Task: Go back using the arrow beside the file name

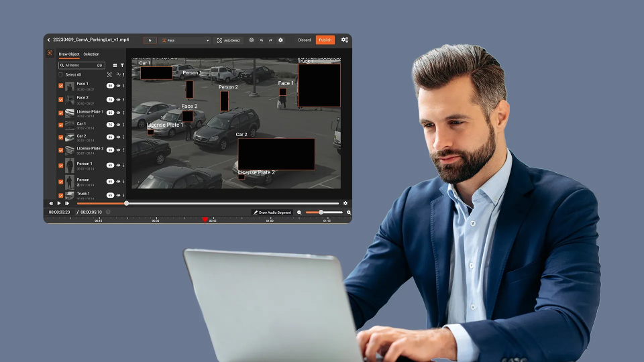Action: tap(48, 40)
